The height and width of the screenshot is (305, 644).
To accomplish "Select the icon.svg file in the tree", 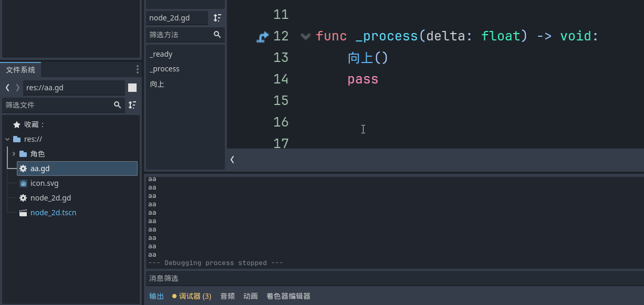I will tap(44, 183).
